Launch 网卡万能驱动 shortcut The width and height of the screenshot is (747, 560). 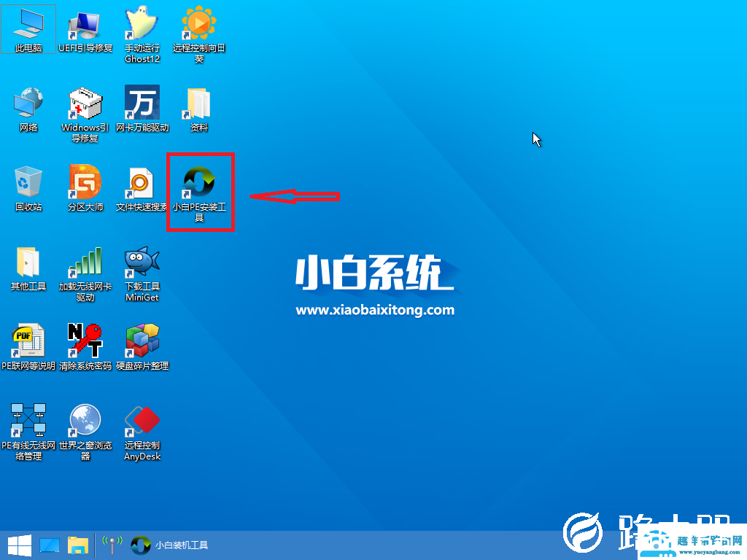pos(142,109)
